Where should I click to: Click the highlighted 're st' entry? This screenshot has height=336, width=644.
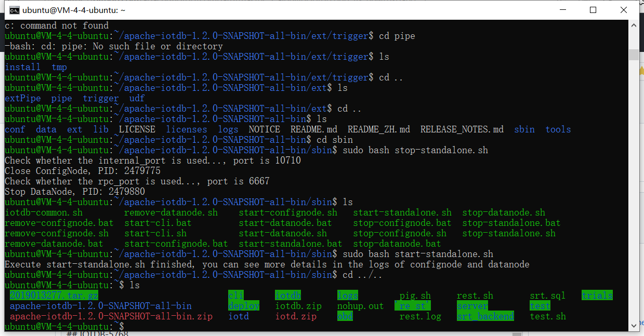[413, 306]
